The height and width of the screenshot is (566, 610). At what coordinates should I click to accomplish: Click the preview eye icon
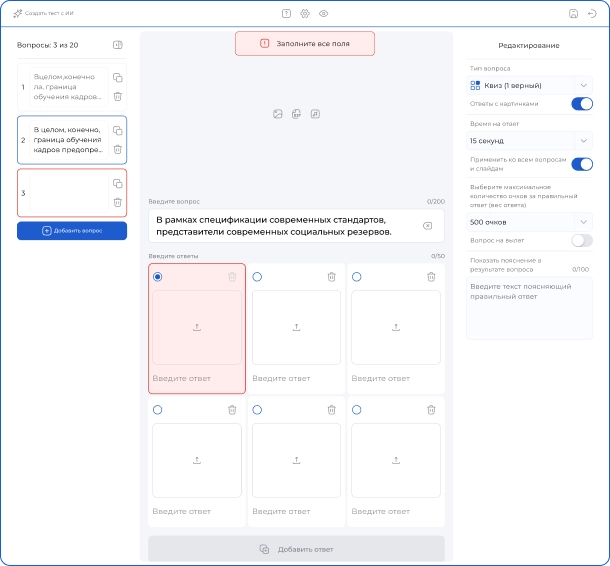point(323,14)
